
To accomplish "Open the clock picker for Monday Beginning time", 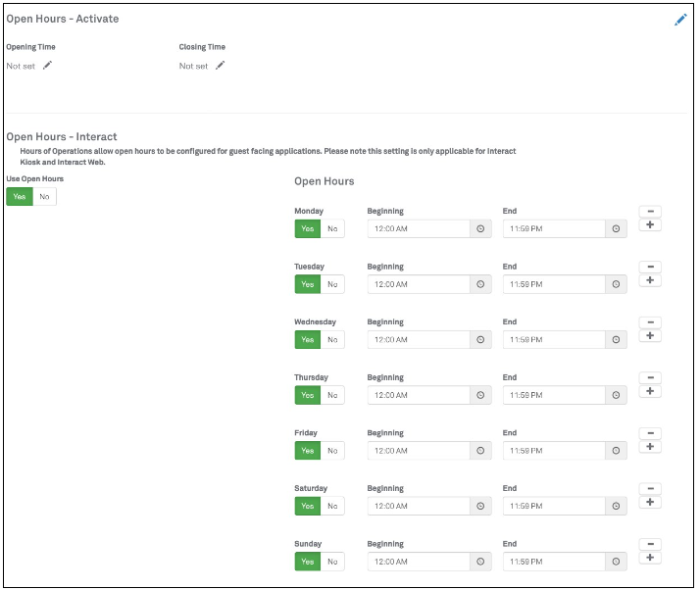I will pos(480,229).
